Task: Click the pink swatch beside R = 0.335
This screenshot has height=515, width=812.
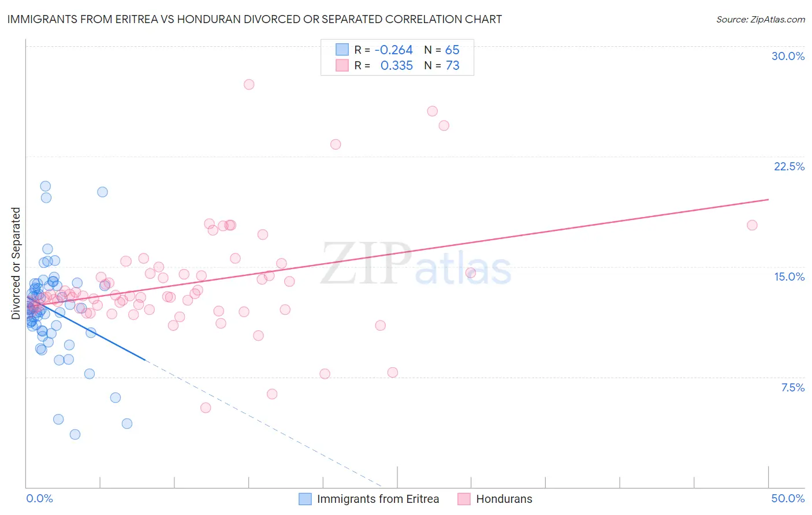Action: pyautogui.click(x=342, y=65)
